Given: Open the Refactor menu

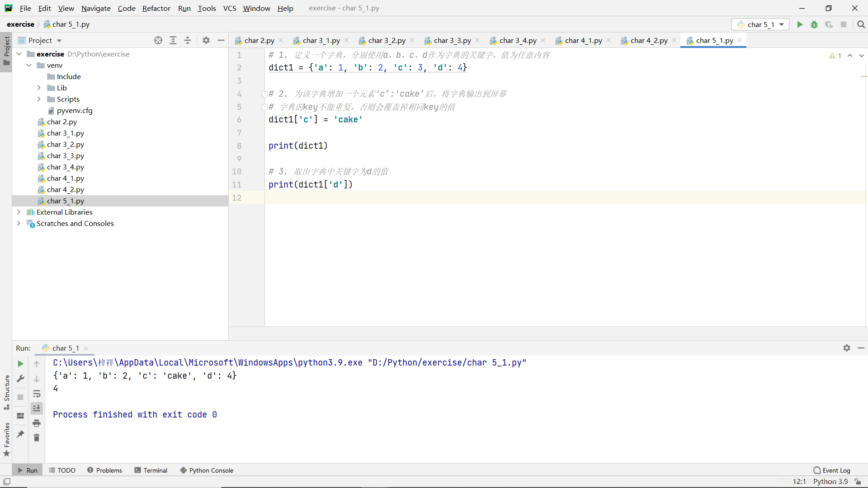Looking at the screenshot, I should click(156, 8).
